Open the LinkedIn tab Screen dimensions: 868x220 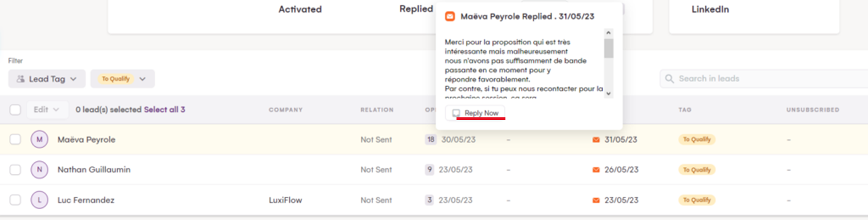click(x=710, y=9)
